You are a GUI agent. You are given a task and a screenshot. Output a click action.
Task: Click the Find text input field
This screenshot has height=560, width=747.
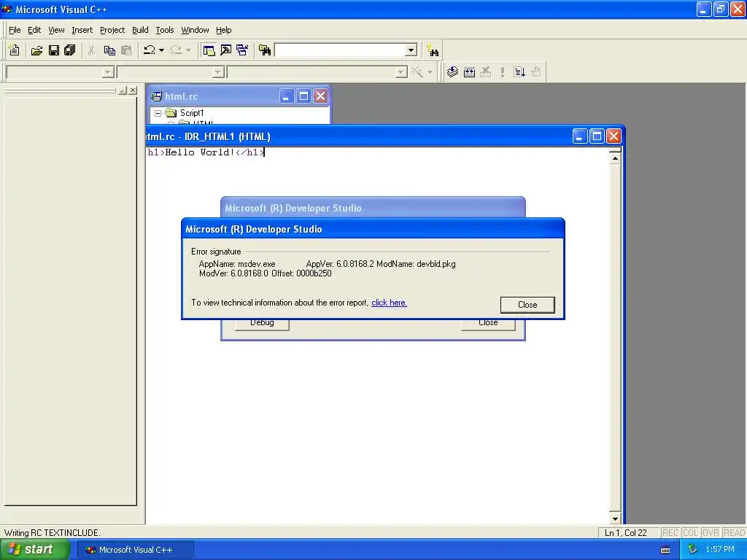(x=340, y=50)
